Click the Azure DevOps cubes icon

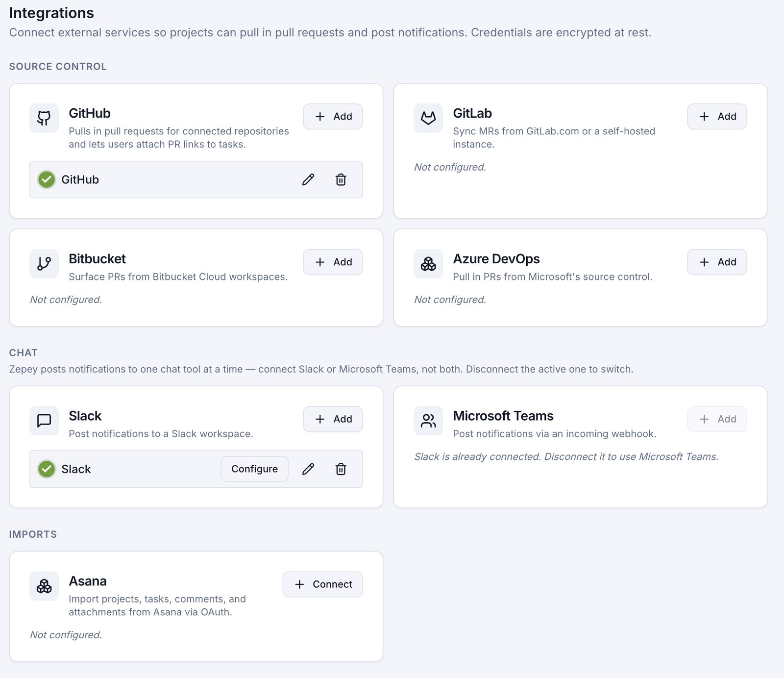(x=428, y=264)
